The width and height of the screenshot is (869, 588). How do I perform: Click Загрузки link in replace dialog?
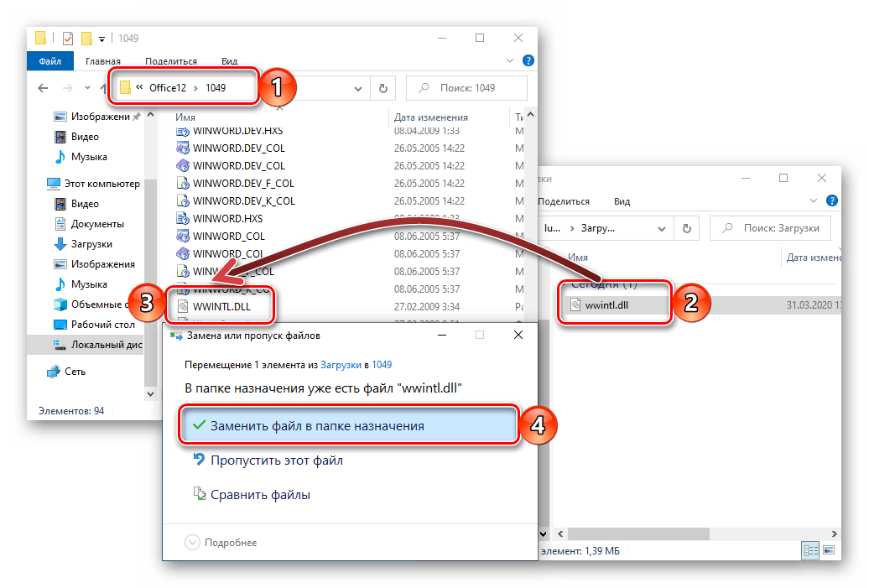[x=341, y=365]
